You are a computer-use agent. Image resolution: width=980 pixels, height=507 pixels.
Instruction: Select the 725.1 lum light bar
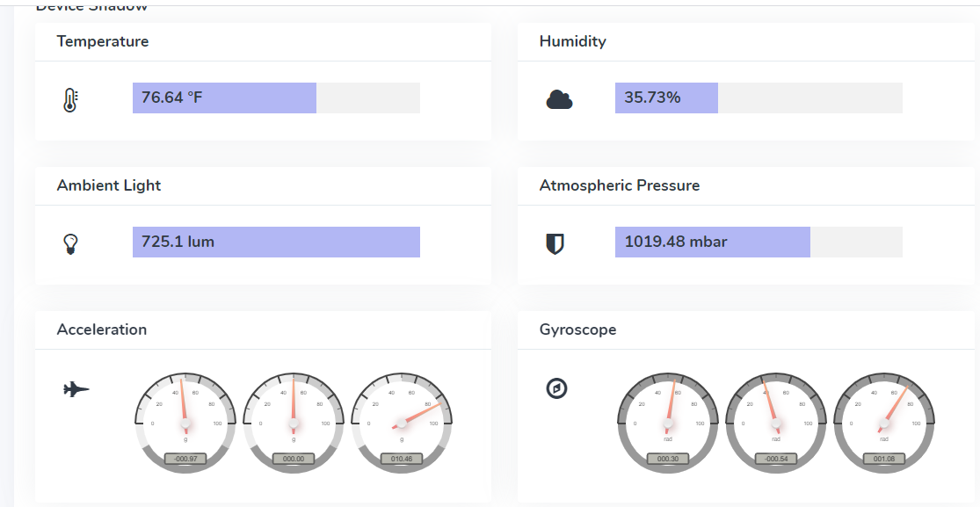pyautogui.click(x=276, y=242)
